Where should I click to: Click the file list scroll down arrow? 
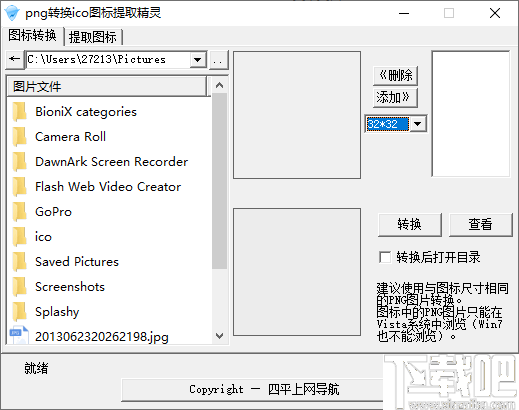pos(219,336)
